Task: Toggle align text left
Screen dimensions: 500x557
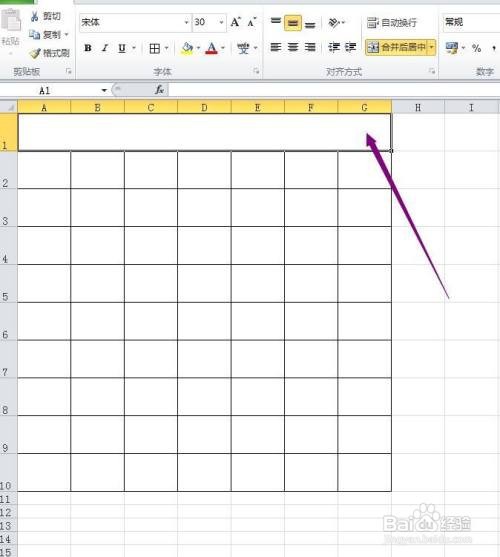Action: (276, 47)
